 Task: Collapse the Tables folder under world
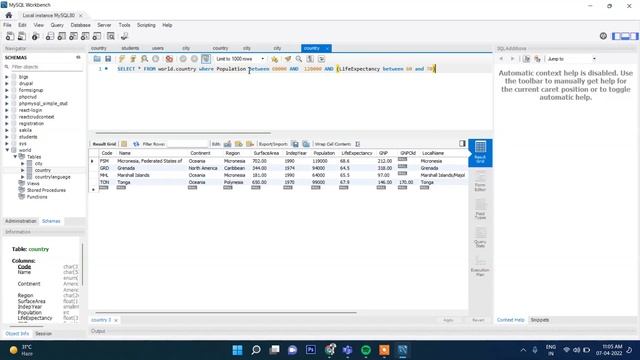click(15, 157)
